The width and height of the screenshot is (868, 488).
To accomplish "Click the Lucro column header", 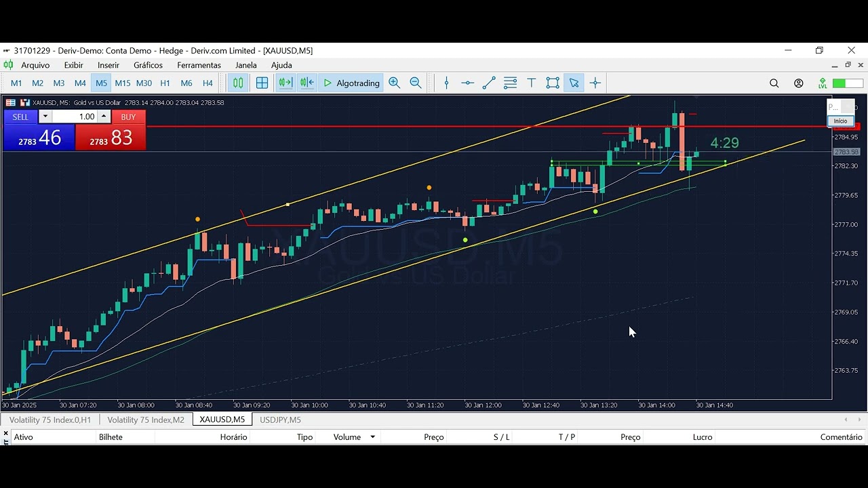I will [x=703, y=437].
